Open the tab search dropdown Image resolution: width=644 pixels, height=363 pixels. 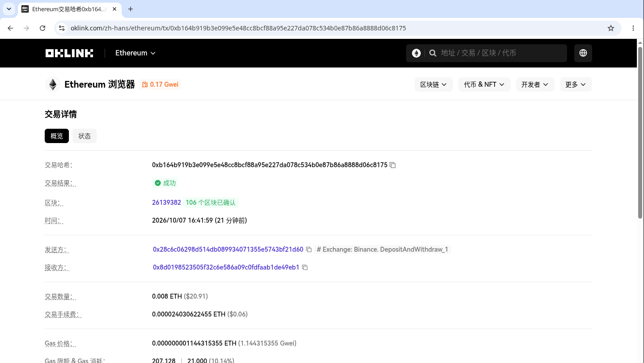[x=8, y=9]
